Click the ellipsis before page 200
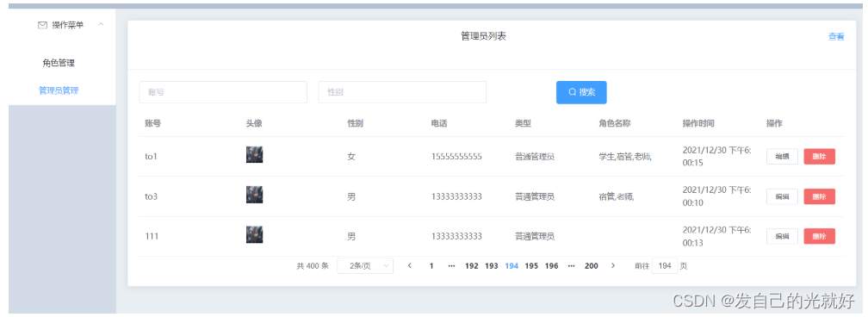This screenshot has width=868, height=317. pos(571,266)
